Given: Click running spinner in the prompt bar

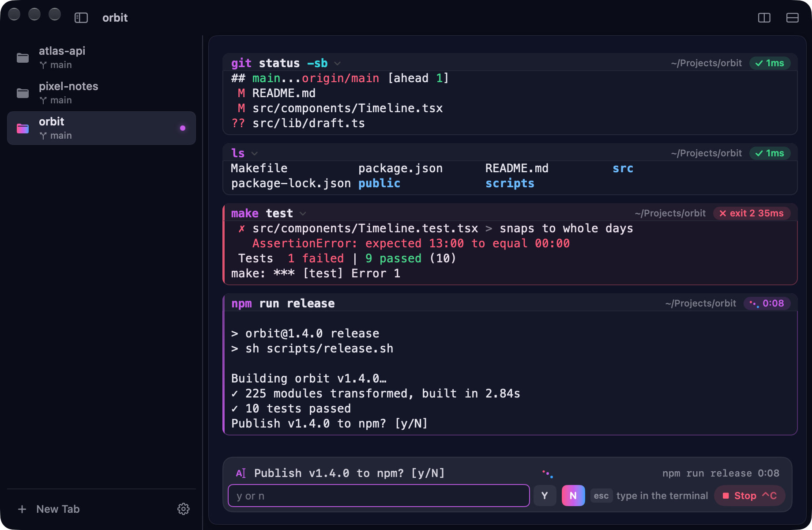Looking at the screenshot, I should tap(548, 473).
